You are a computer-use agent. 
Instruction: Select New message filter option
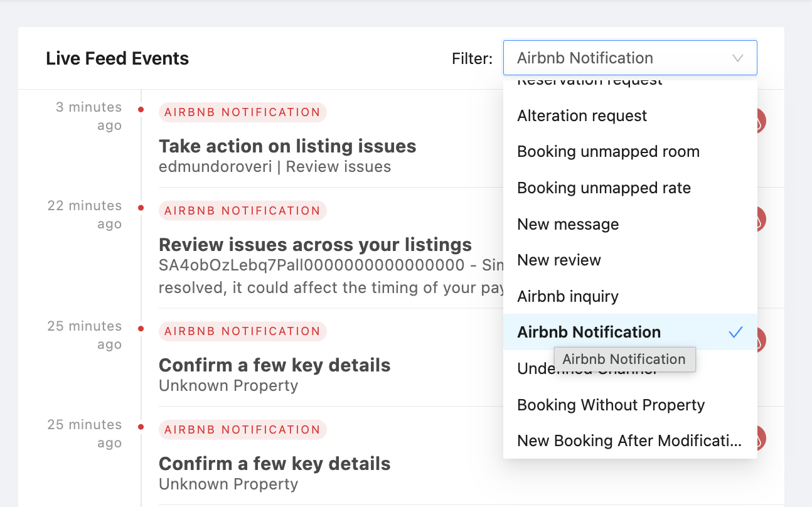[x=630, y=225]
